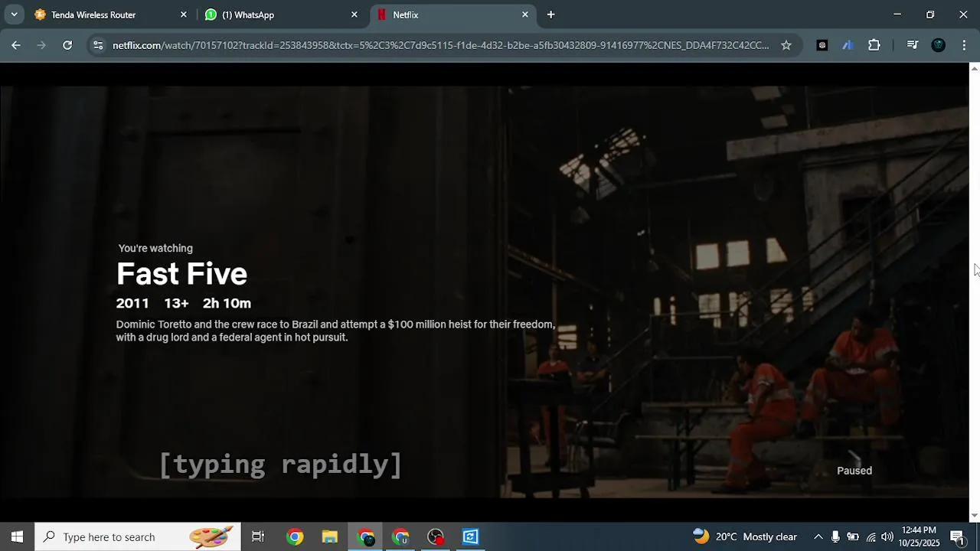Click the battery tray icon
This screenshot has height=551, width=980.
point(852,536)
